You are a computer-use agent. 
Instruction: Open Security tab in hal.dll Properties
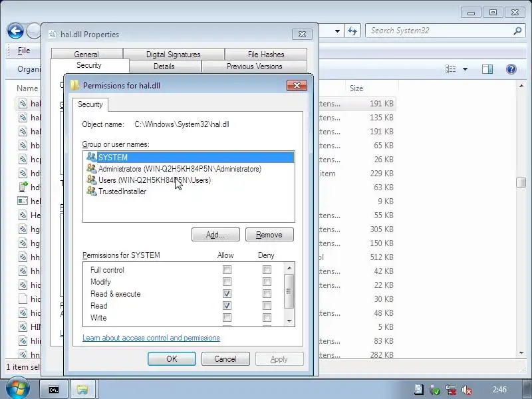click(89, 65)
